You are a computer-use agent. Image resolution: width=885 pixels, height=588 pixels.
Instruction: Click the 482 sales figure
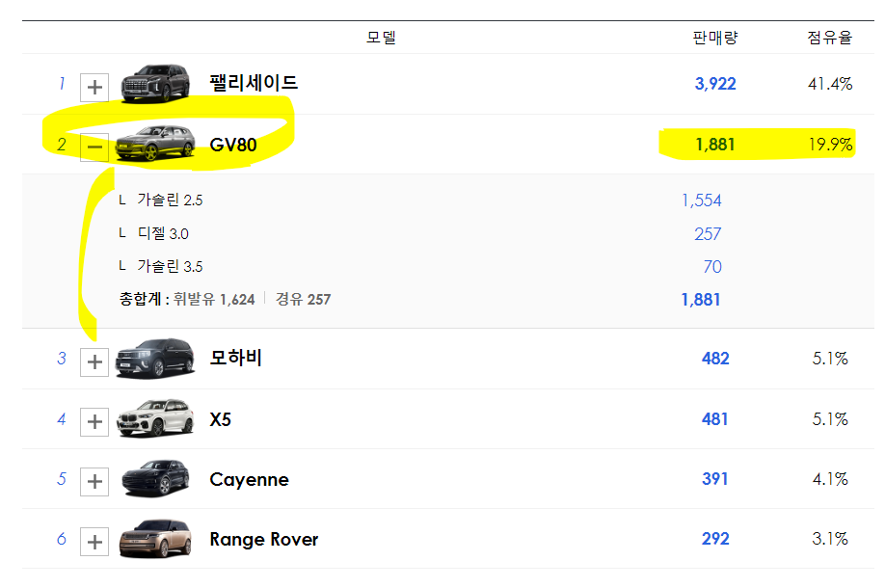pyautogui.click(x=715, y=359)
